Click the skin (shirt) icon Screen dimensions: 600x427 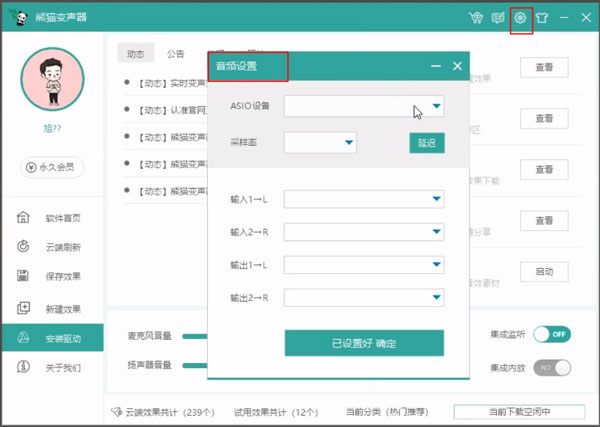click(x=542, y=18)
